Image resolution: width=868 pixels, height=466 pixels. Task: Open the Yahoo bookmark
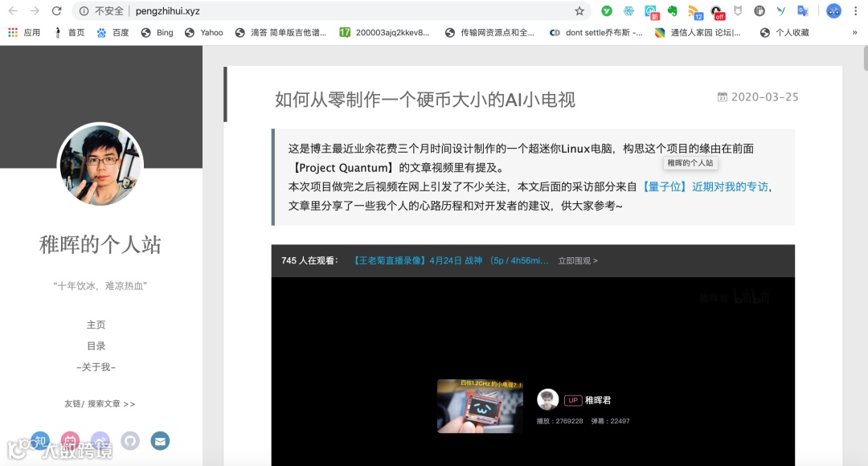[x=204, y=33]
